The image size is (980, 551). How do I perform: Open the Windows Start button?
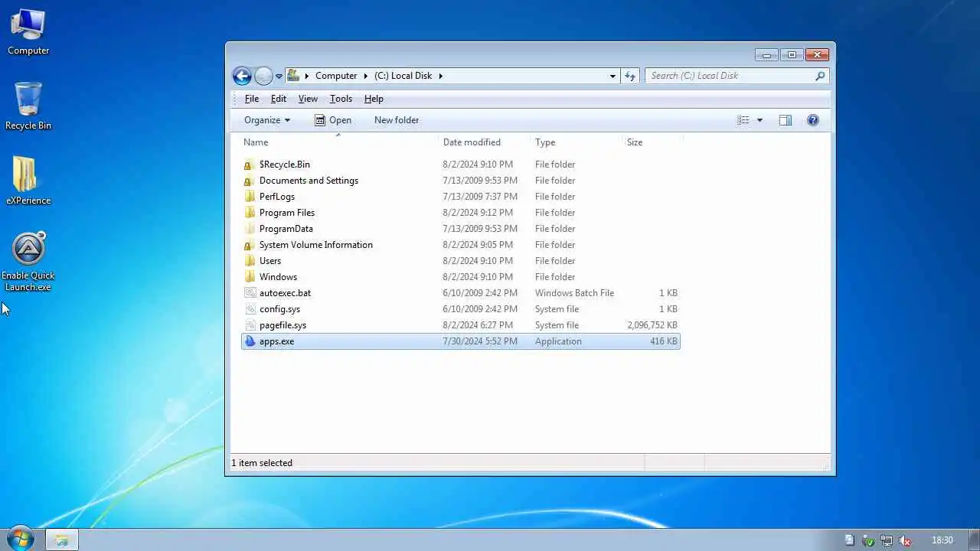point(19,540)
